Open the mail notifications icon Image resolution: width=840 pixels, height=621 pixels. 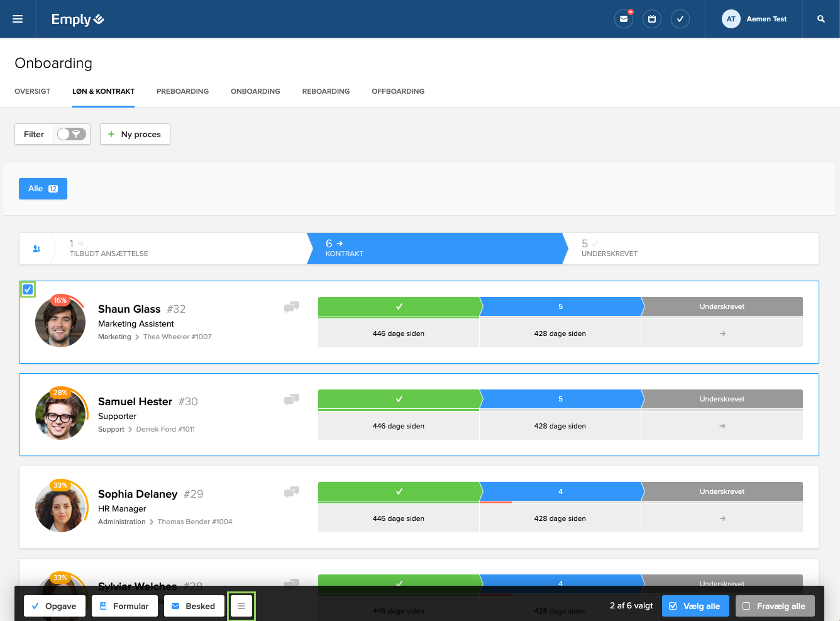(x=623, y=19)
